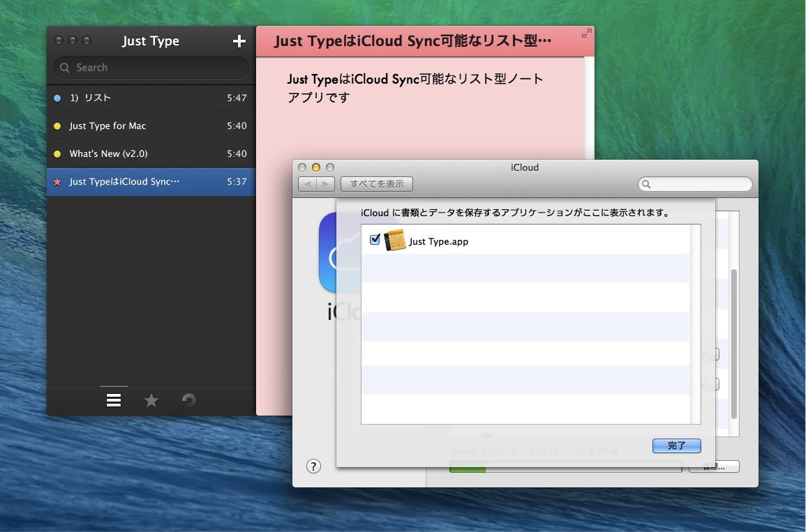
Task: Click the magnifier icon in Just Type search
Action: (65, 67)
